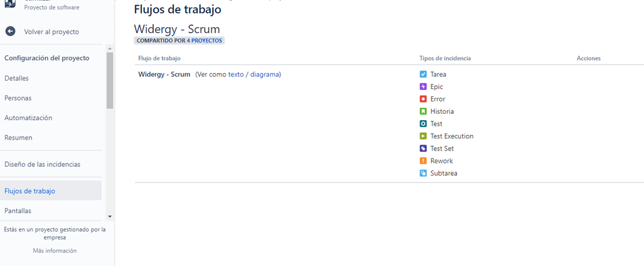Open Diseño de las incidencias
Image resolution: width=644 pixels, height=266 pixels.
(43, 164)
